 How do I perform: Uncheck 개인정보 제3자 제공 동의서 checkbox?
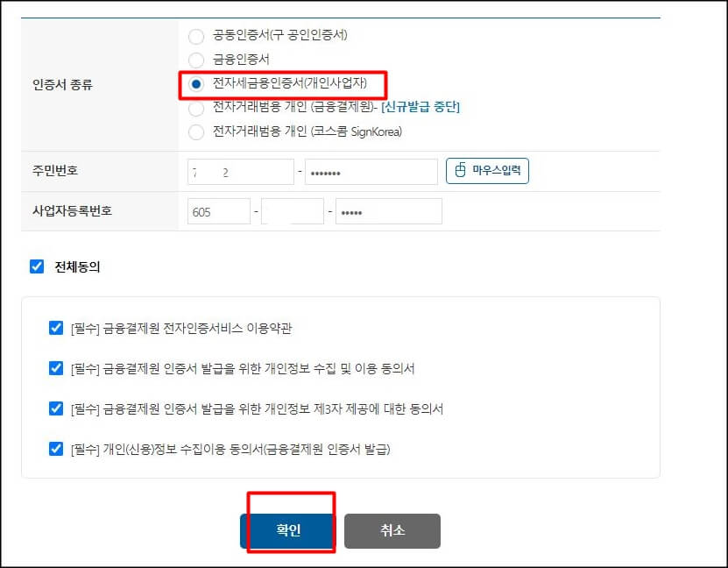55,408
